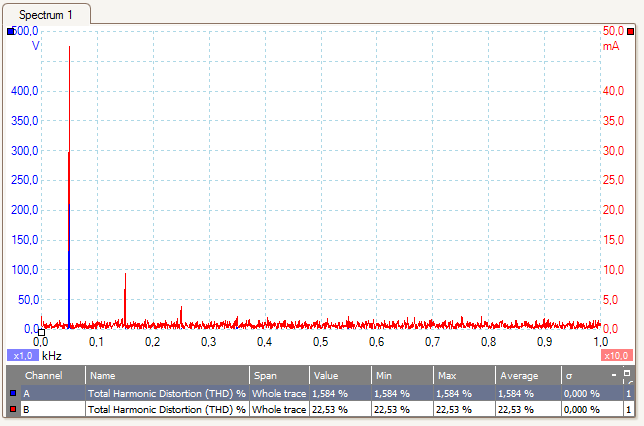Image resolution: width=644 pixels, height=426 pixels.
Task: Maximize the measurements table panel
Action: tap(627, 373)
